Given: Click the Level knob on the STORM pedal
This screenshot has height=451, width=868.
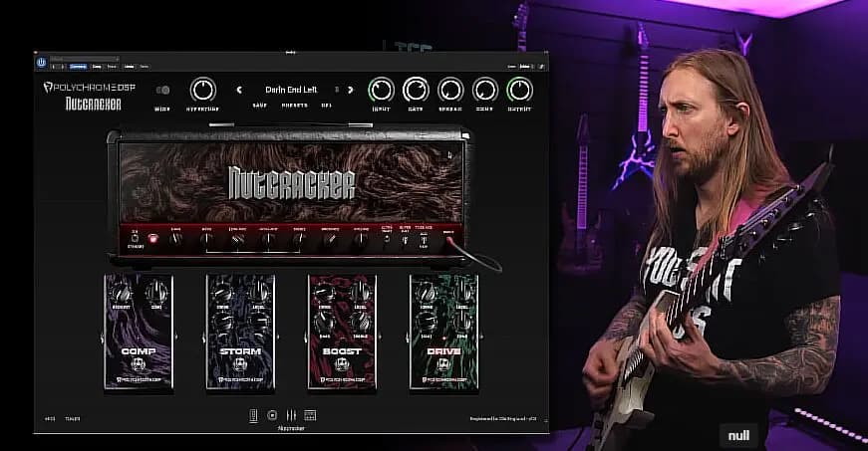Looking at the screenshot, I should (258, 292).
